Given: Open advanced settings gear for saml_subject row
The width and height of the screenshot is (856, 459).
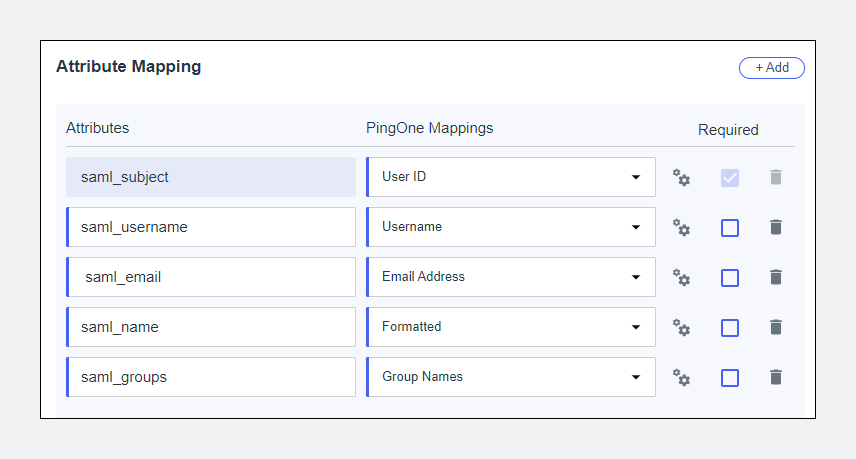Looking at the screenshot, I should click(x=681, y=178).
